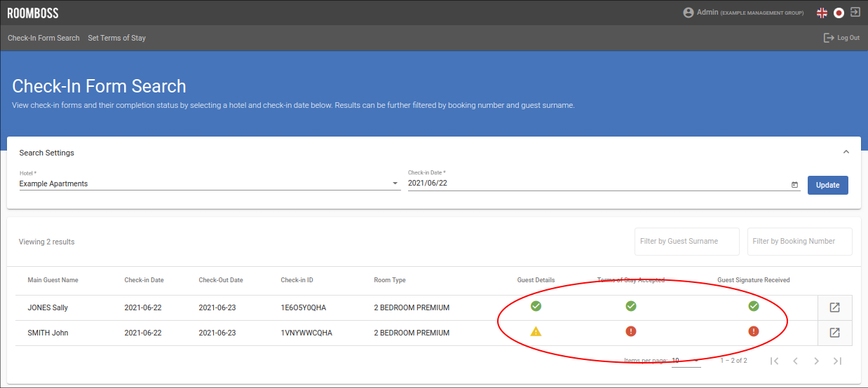Open SMITH John's check-in form icon

(834, 333)
